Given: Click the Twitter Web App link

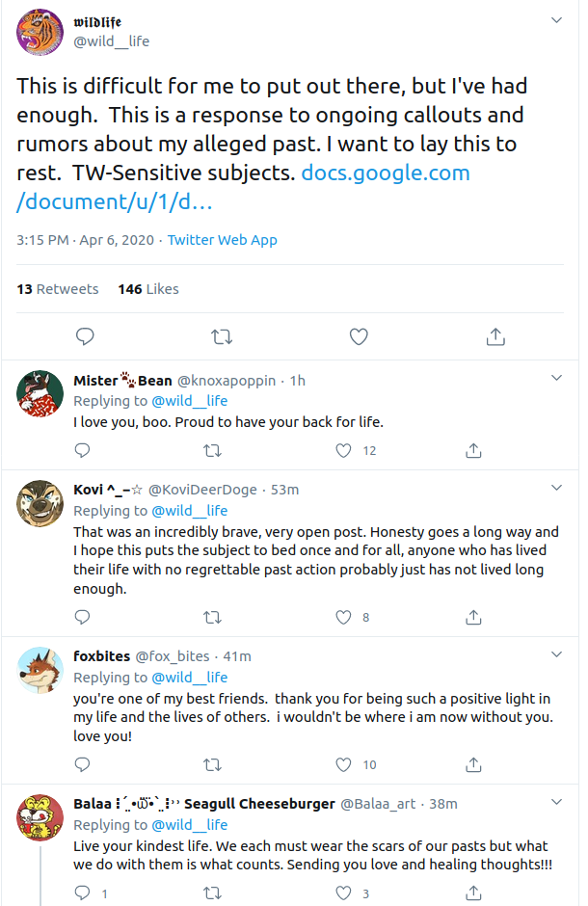Looking at the screenshot, I should tap(223, 240).
